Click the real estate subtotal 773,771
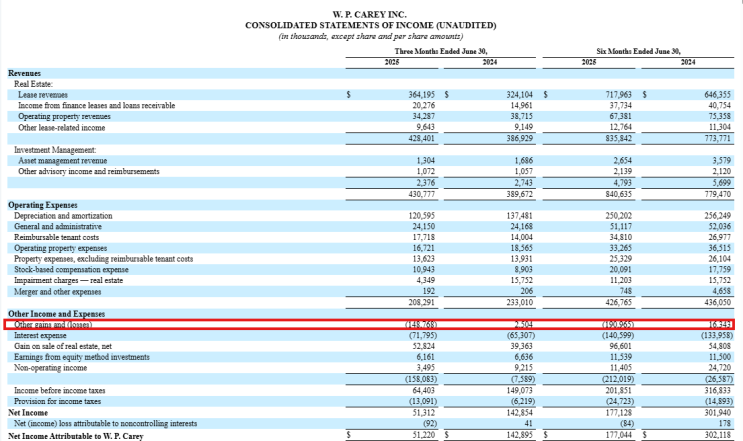 click(717, 139)
